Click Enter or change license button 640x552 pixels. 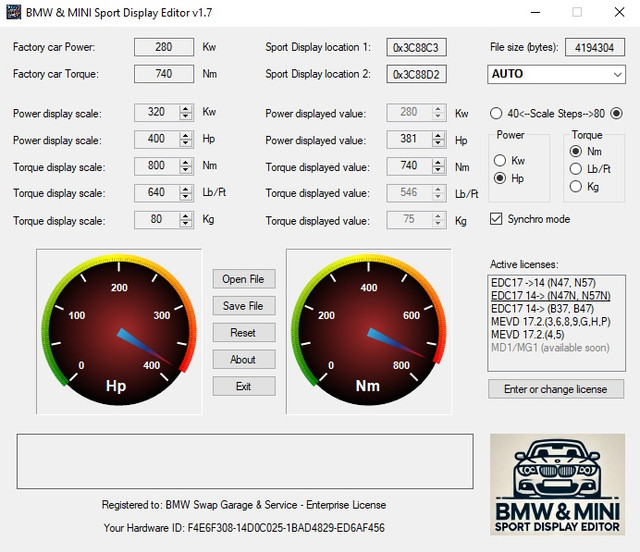coord(556,389)
